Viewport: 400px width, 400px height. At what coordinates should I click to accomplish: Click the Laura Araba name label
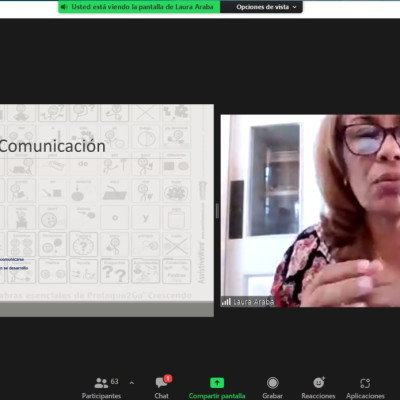point(253,302)
